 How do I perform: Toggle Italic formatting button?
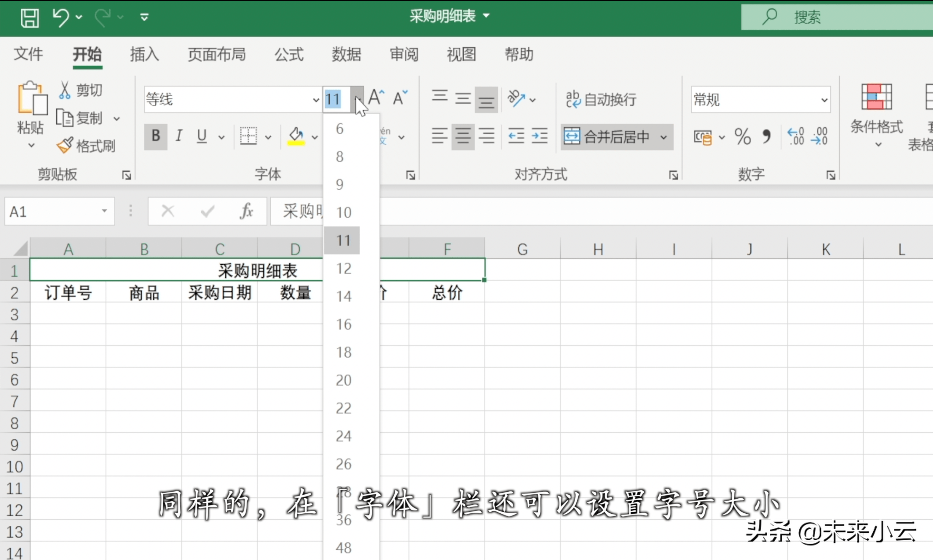179,136
